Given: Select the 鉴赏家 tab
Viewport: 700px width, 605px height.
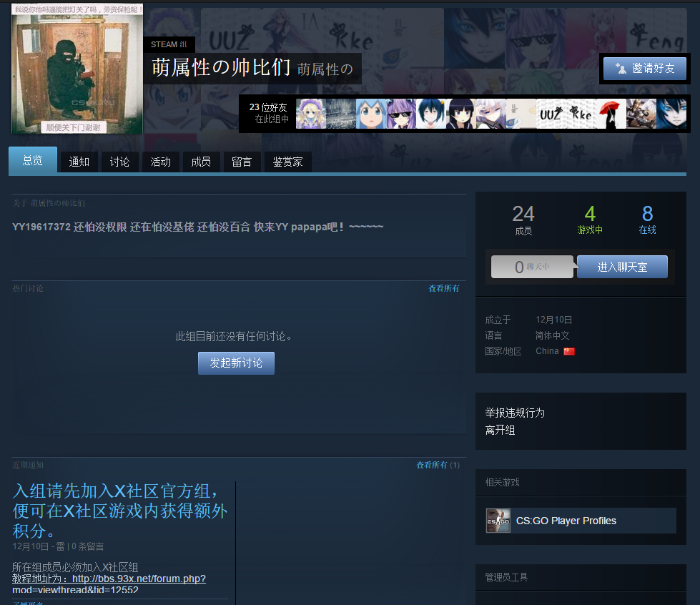Looking at the screenshot, I should (287, 162).
